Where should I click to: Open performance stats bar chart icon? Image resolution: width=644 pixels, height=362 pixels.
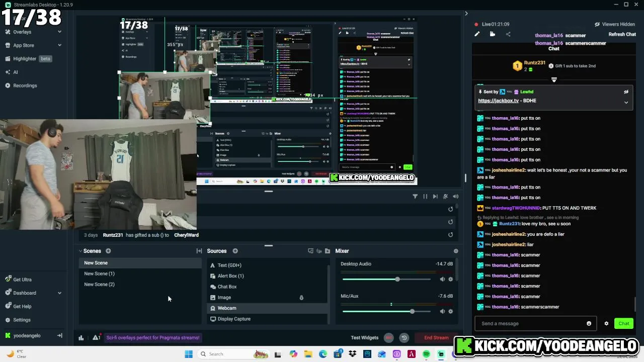[x=81, y=338]
